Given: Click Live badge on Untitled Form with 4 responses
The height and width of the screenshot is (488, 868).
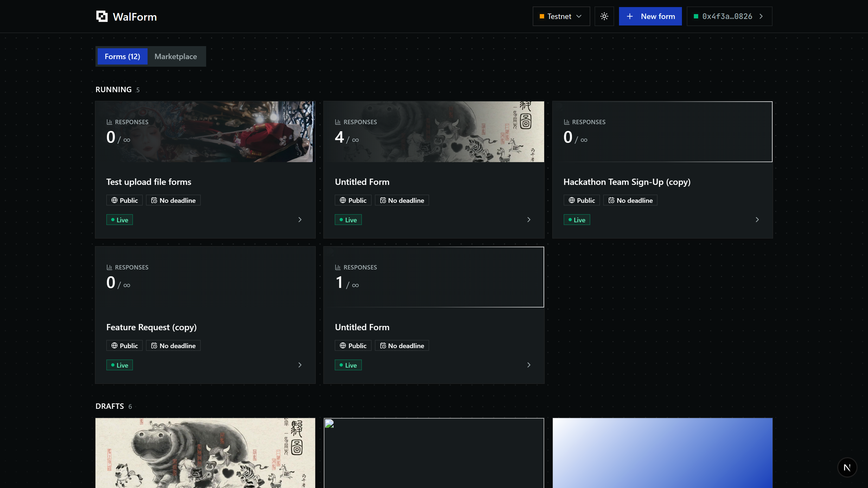Looking at the screenshot, I should tap(348, 220).
